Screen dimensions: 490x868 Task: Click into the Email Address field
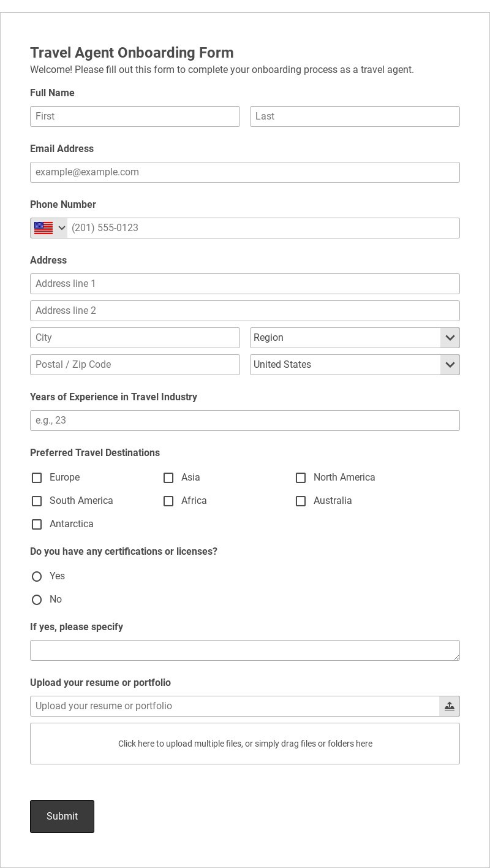point(245,172)
